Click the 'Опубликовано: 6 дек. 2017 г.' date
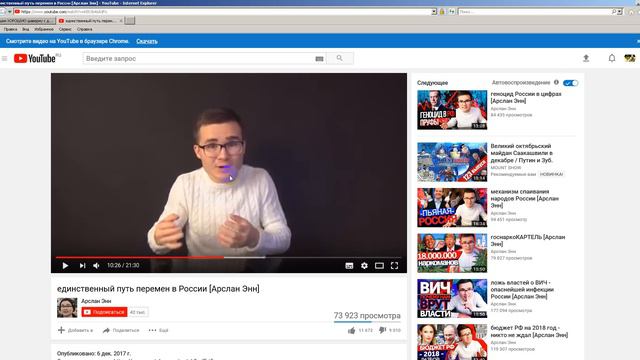Viewport: 640px width, 360px height. point(94,353)
